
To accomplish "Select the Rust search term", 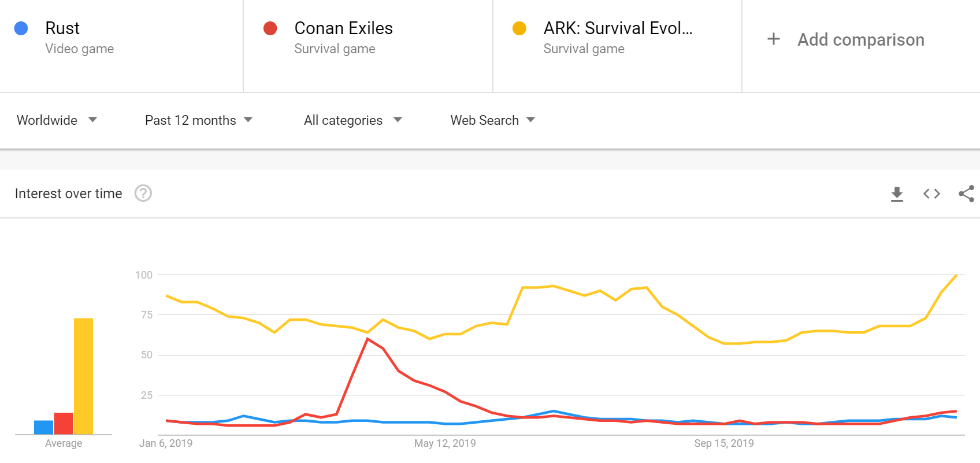I will 62,28.
